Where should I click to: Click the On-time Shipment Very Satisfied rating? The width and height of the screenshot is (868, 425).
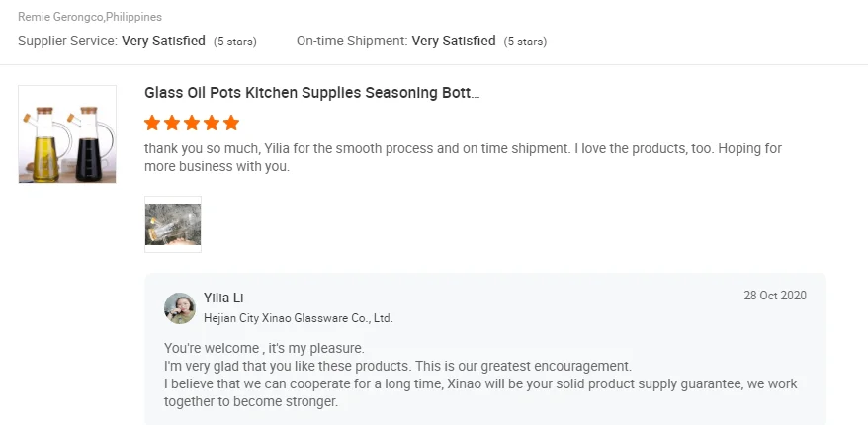tap(454, 41)
